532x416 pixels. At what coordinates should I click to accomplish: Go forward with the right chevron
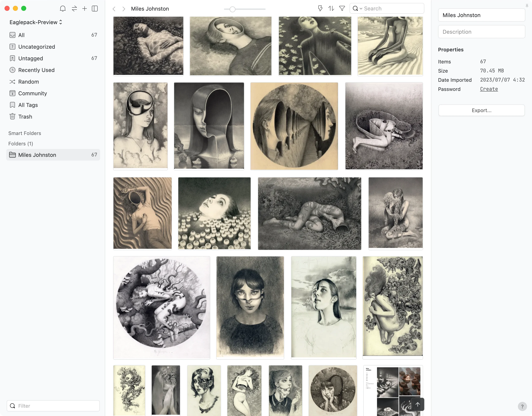pos(124,9)
